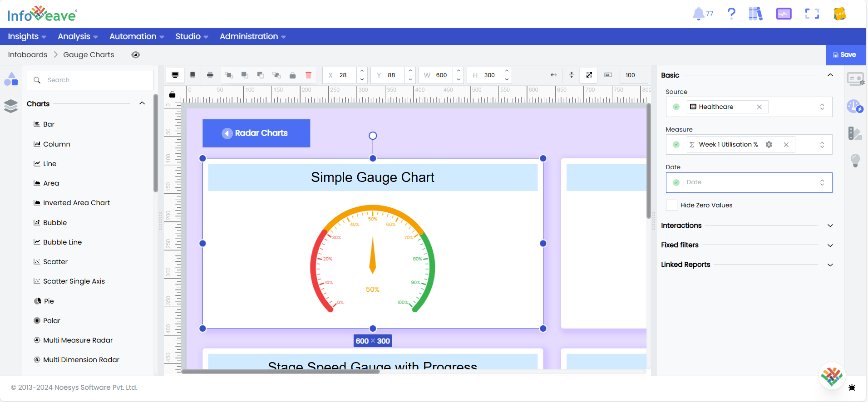
Task: Click the expand to fit diagonal arrows icon
Action: pos(589,75)
